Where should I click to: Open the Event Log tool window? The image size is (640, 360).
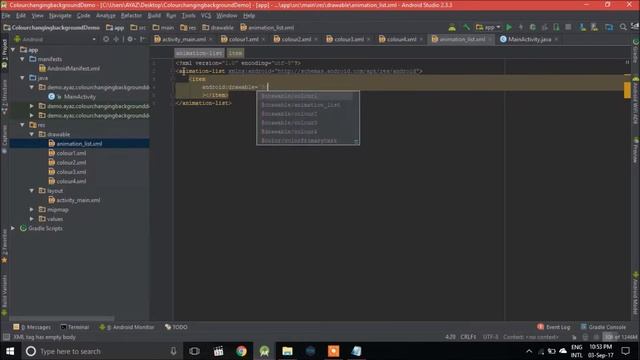click(554, 327)
